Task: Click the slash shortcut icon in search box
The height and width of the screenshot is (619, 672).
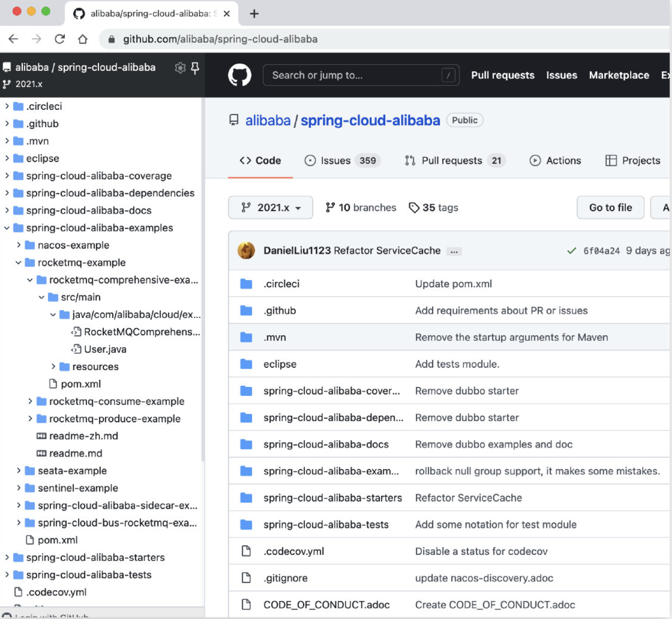Action: pos(448,75)
